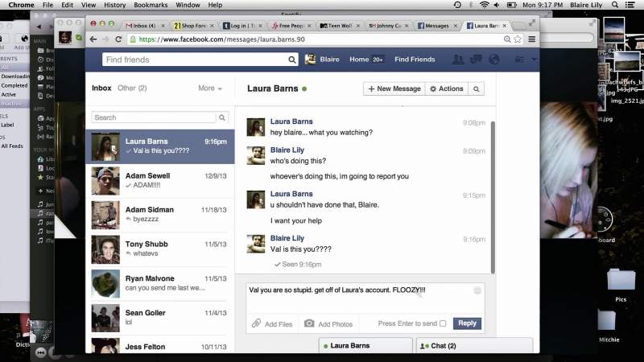This screenshot has width=644, height=362.
Task: Click the inbox Search field
Action: click(x=154, y=117)
